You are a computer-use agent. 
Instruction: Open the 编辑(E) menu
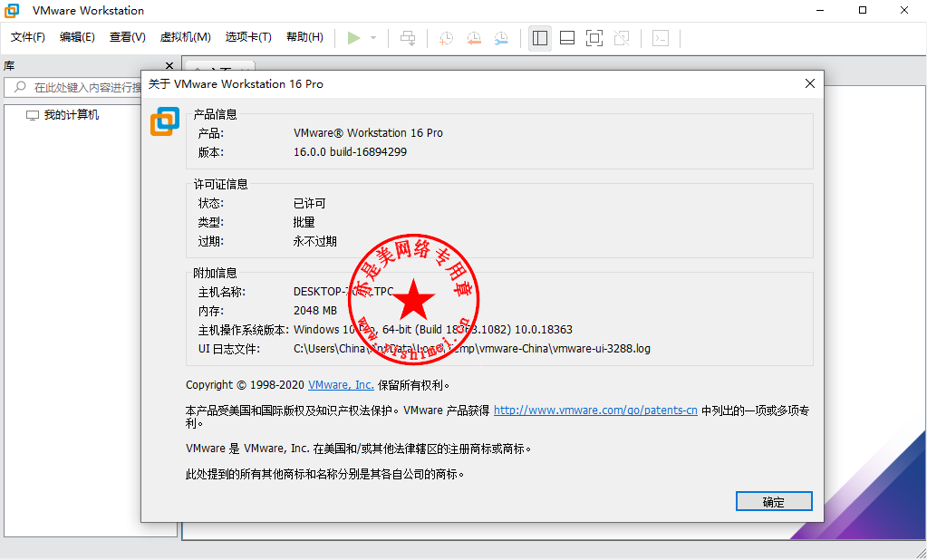77,37
